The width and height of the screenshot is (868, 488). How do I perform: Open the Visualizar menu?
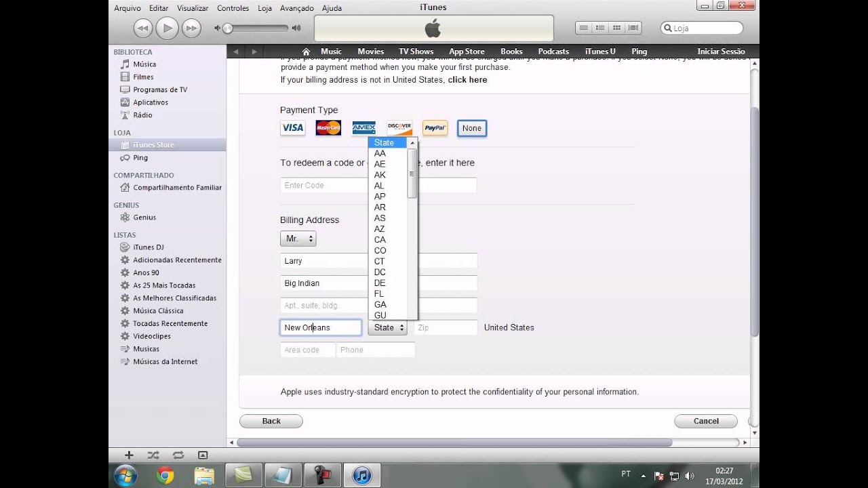click(x=193, y=8)
